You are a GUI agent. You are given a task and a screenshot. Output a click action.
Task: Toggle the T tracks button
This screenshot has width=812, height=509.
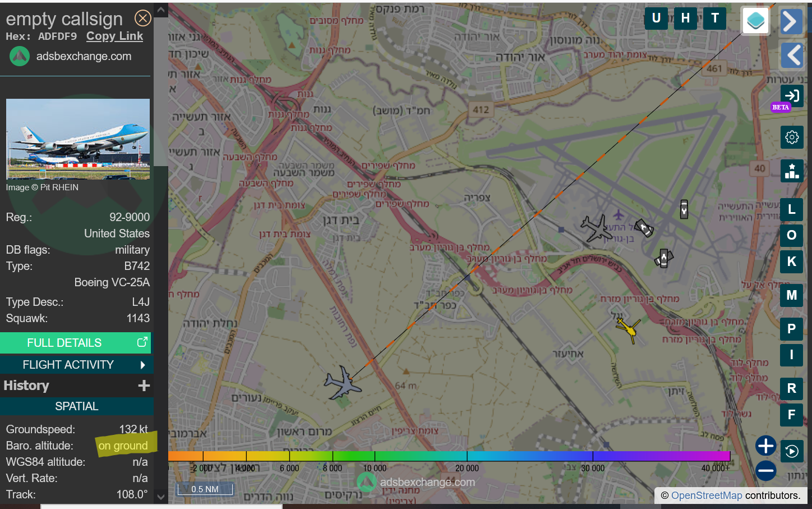coord(714,19)
